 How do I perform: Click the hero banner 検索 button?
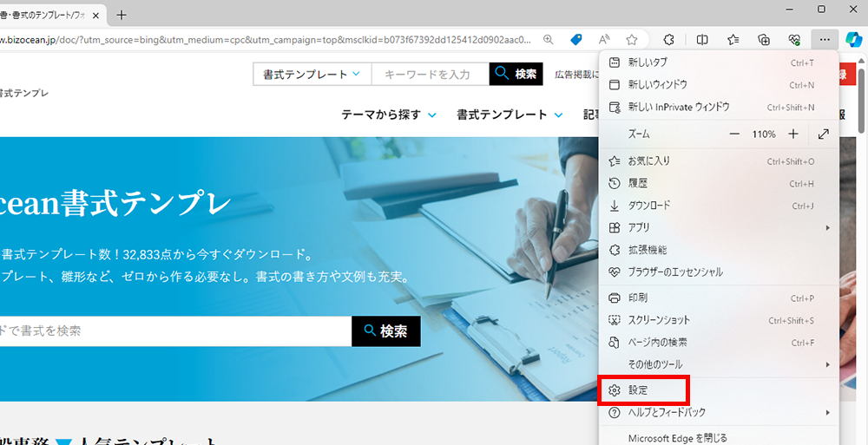point(386,331)
